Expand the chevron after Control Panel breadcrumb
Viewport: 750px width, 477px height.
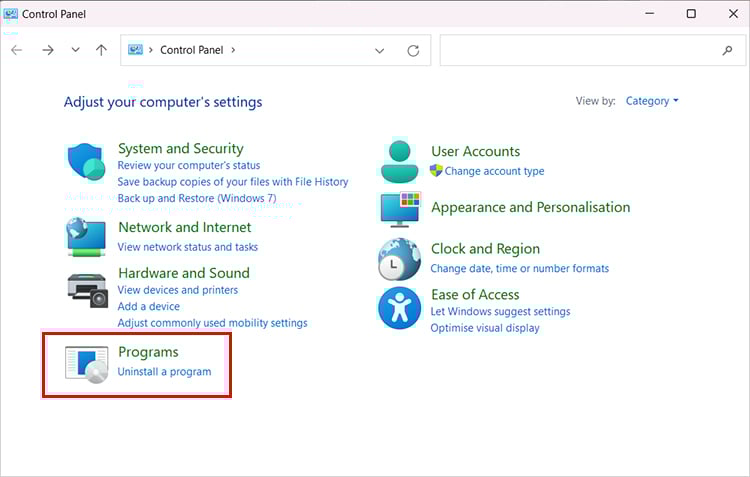coord(233,50)
